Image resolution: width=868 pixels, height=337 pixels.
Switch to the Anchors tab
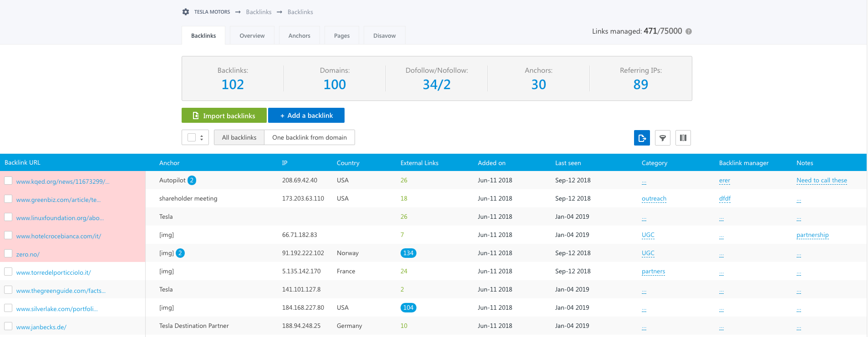point(299,35)
